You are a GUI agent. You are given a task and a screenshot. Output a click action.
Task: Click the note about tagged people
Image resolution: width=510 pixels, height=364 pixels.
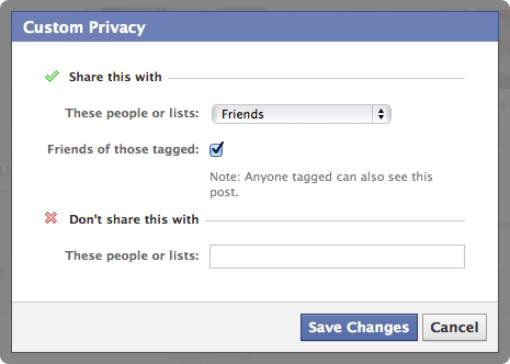[321, 184]
